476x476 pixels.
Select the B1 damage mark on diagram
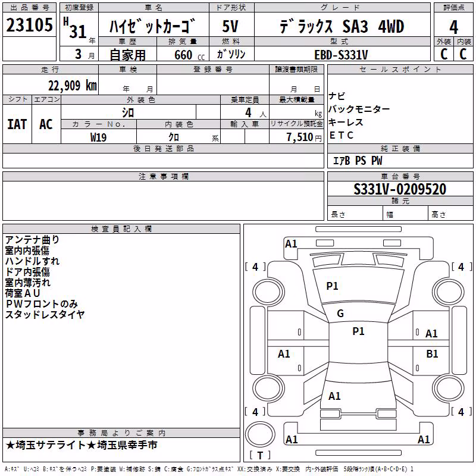tap(432, 354)
